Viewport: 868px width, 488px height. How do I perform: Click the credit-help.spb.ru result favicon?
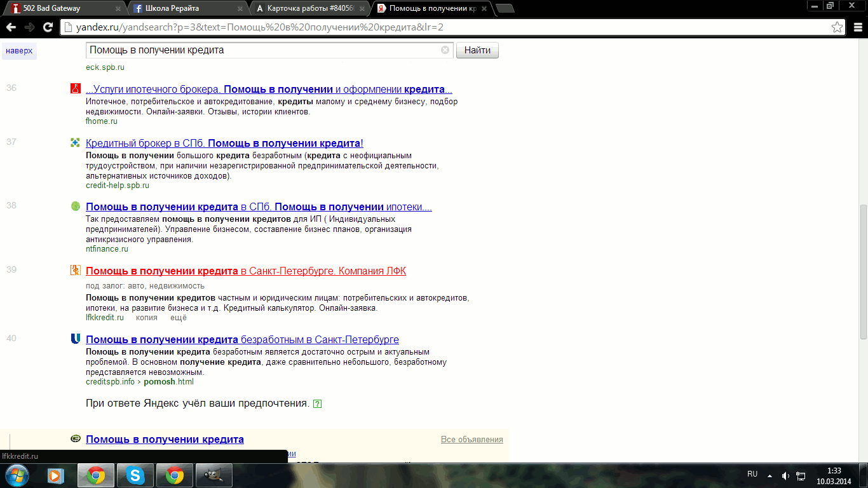pyautogui.click(x=76, y=143)
